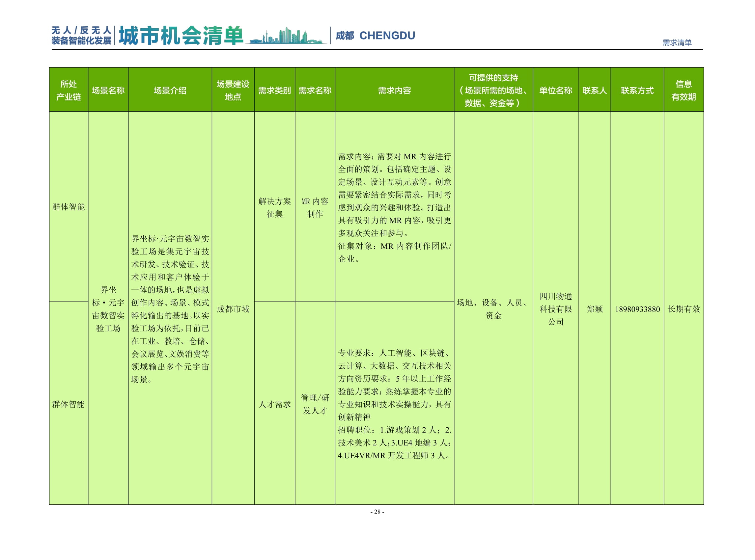Click the 所处产业链 column header
This screenshot has height=560, width=755.
coord(68,91)
